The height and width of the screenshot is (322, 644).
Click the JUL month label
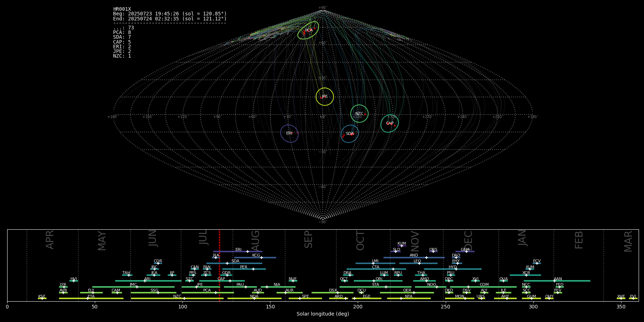203,238
